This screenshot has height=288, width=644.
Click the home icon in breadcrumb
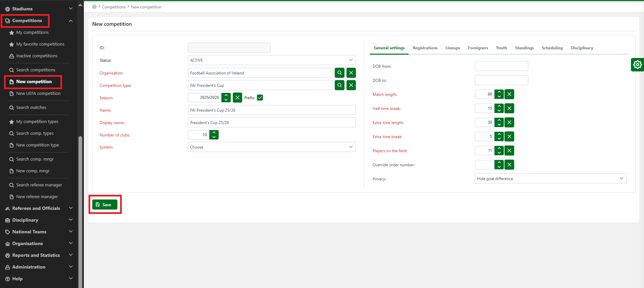tap(95, 7)
